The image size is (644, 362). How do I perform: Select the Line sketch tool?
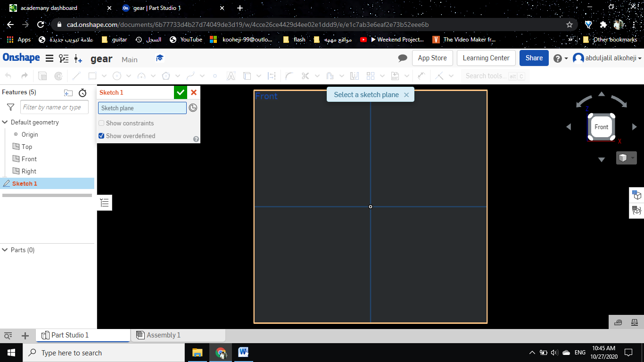coord(76,76)
